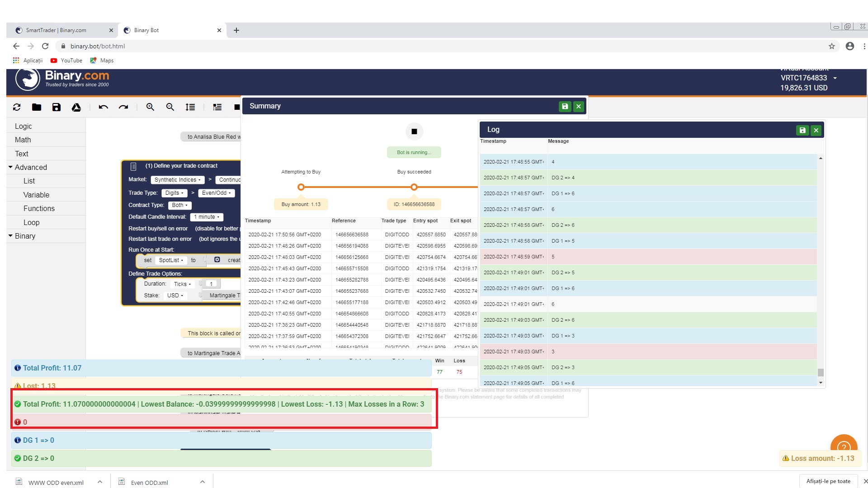Image resolution: width=868 pixels, height=488 pixels.
Task: Open blocks using the folder icon
Action: 36,107
